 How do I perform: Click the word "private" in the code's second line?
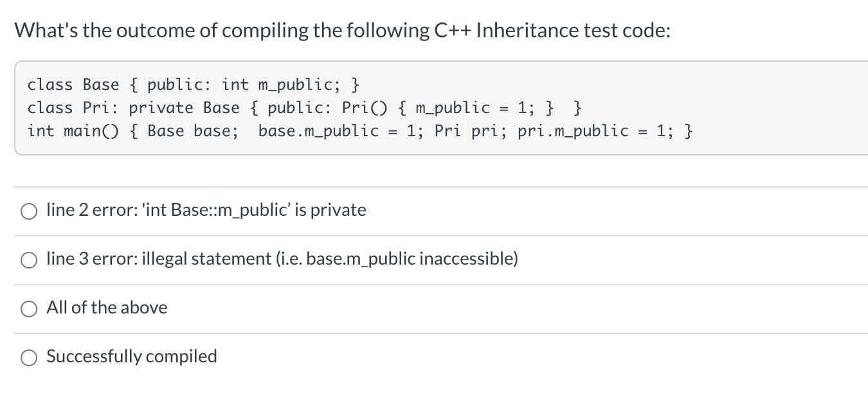coord(161,108)
